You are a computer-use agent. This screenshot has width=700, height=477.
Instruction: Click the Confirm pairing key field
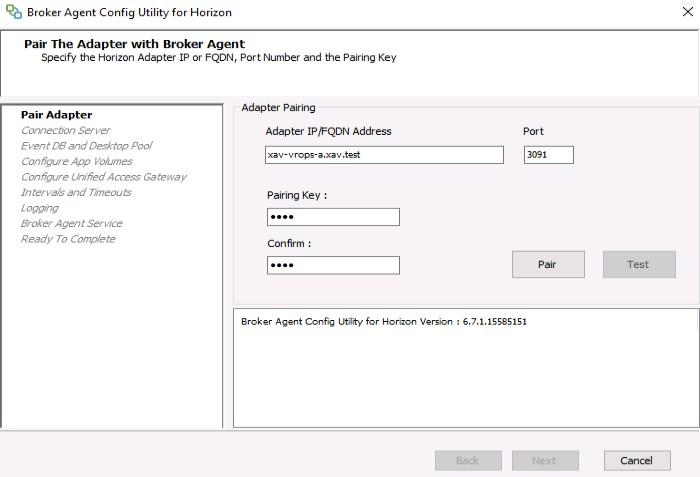click(x=333, y=265)
